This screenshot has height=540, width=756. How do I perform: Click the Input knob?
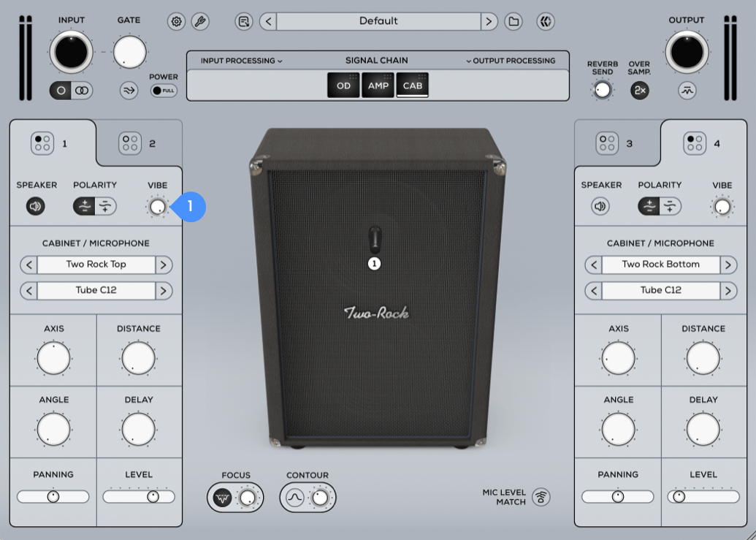[x=71, y=52]
